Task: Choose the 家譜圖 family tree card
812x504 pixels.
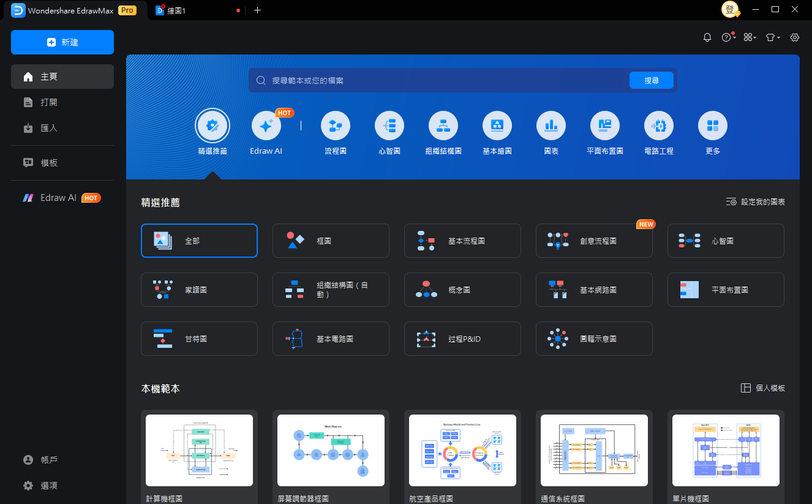Action: point(199,290)
